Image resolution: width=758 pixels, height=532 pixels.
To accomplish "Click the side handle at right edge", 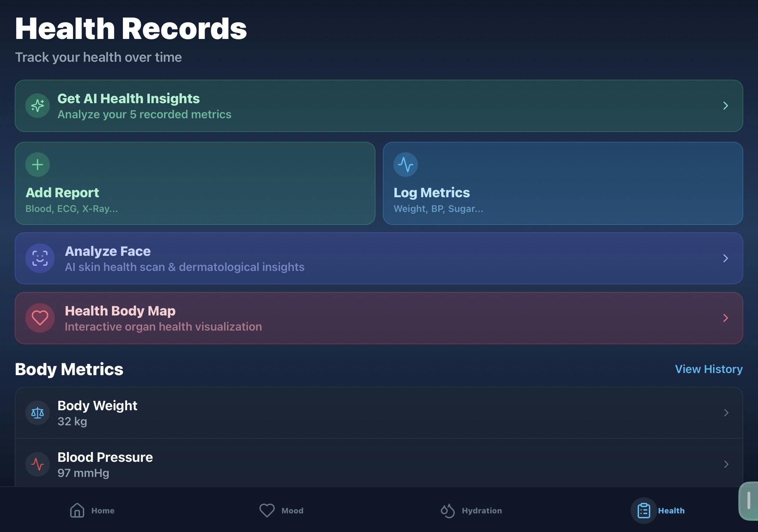I will pyautogui.click(x=749, y=500).
